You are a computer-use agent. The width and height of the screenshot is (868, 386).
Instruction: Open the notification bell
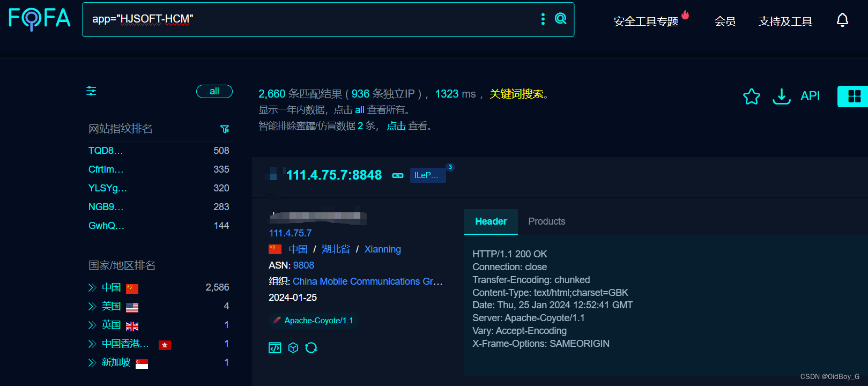point(842,20)
